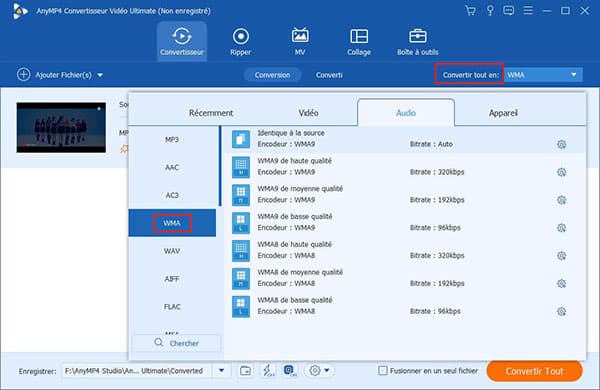Screen dimensions: 600x390
Task: Open settings gear for WMA8 de haute qualité
Action: pyautogui.click(x=561, y=256)
